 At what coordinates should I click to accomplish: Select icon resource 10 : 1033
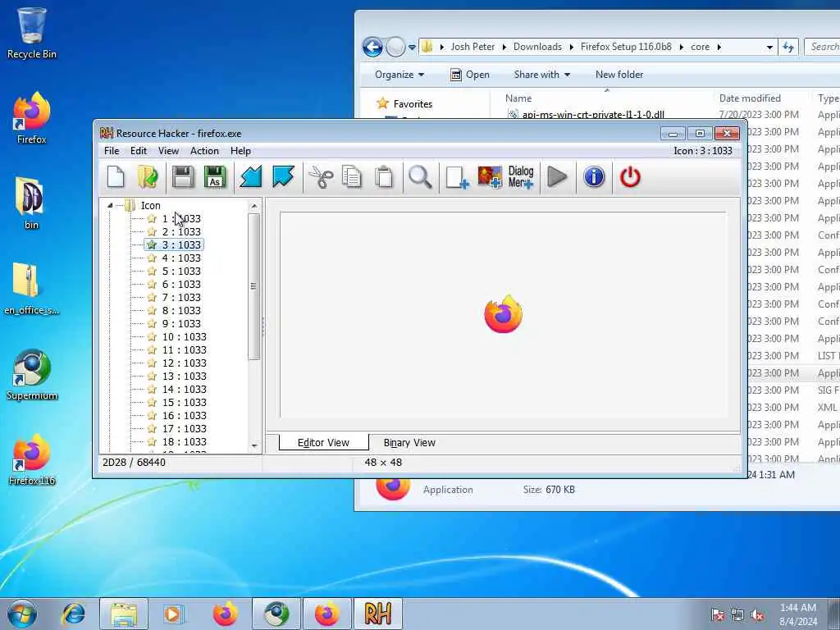[x=184, y=337]
